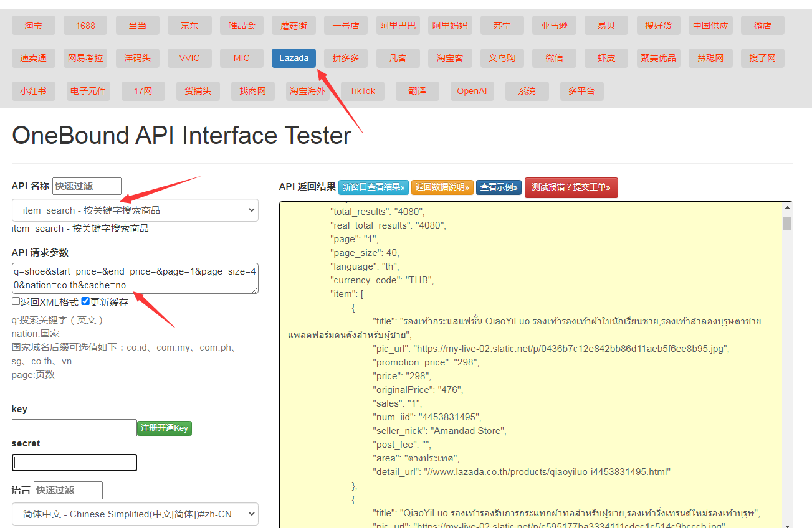Select the 易贝 tab
The image size is (812, 528).
606,26
